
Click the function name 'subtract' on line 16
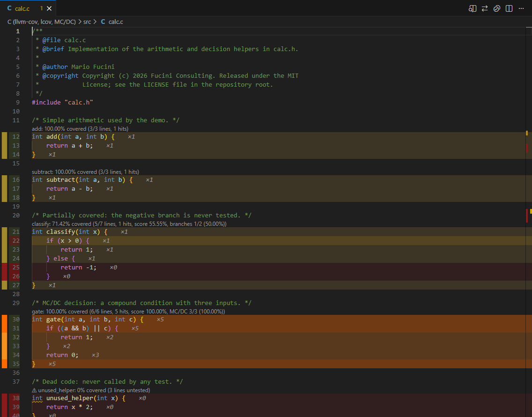pyautogui.click(x=61, y=179)
